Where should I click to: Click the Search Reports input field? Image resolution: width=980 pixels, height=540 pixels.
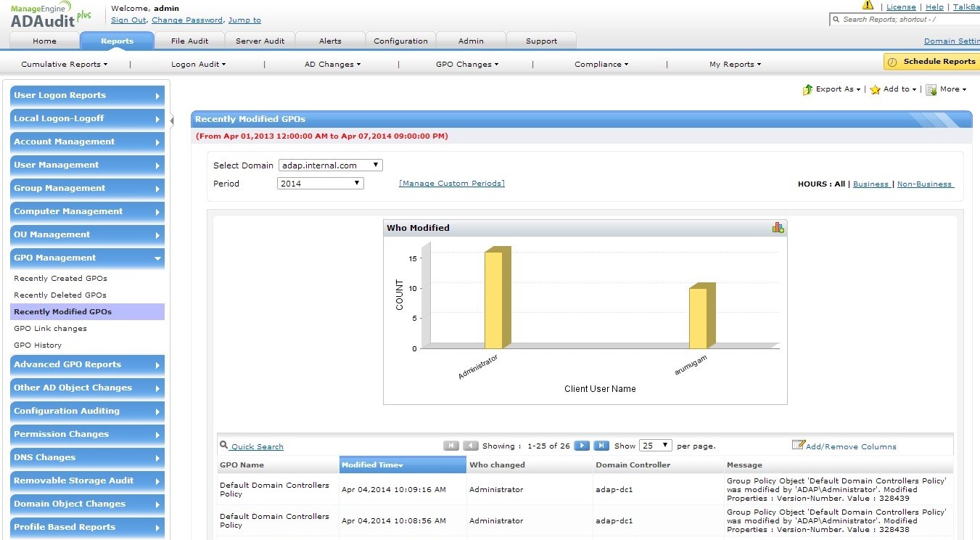(x=907, y=20)
